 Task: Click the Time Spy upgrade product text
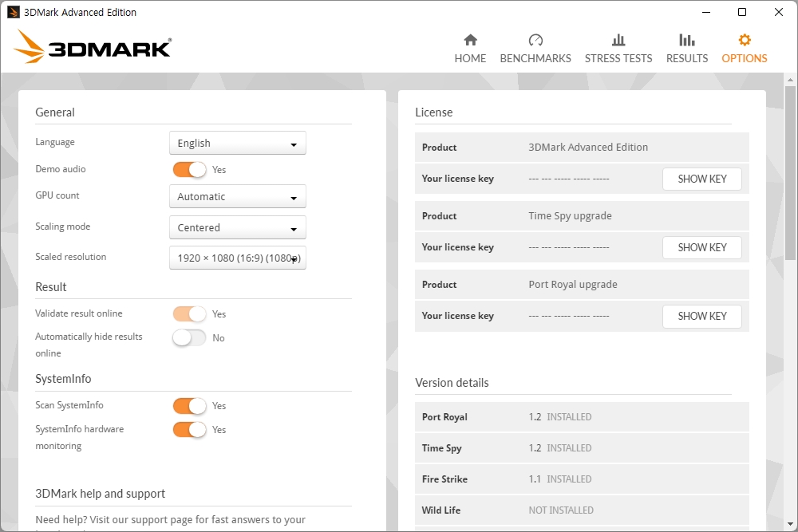570,215
